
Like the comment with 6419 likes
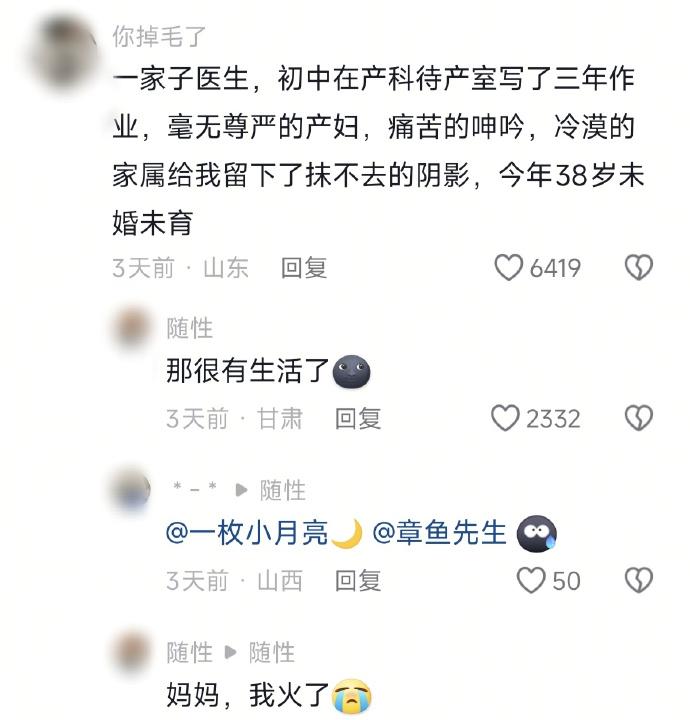tap(508, 268)
